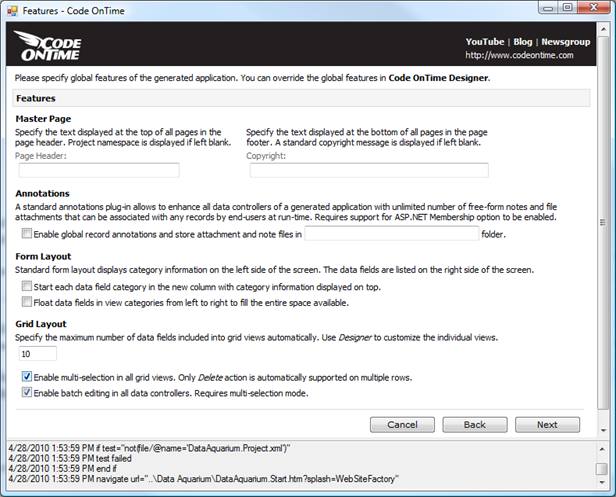Minimize the Features window
Viewport: 616px width, 497px height.
[x=549, y=7]
